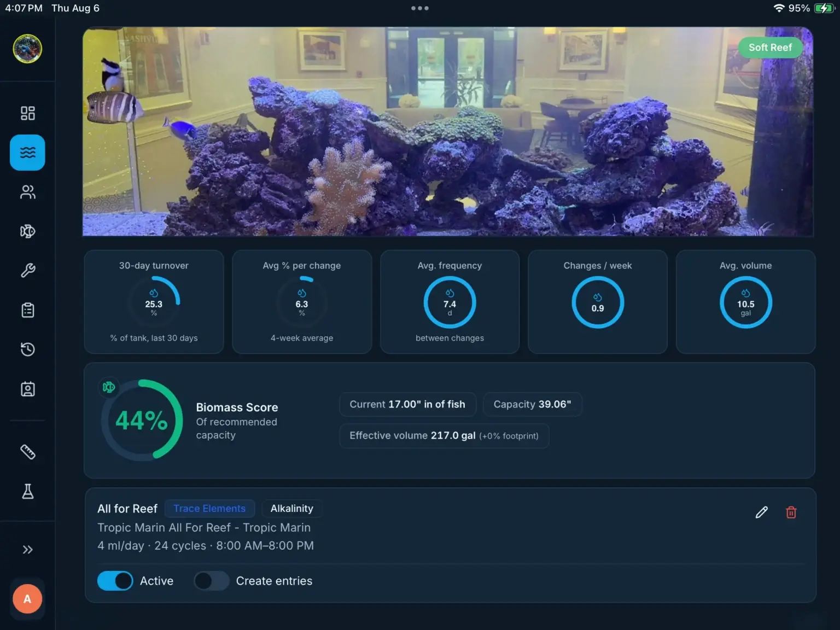Open the history clock sidebar icon

(x=27, y=349)
